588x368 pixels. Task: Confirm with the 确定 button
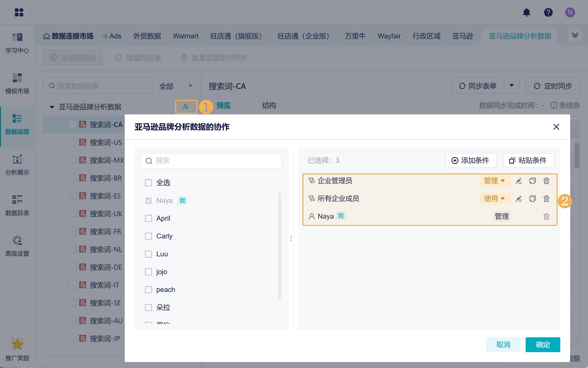coord(542,344)
